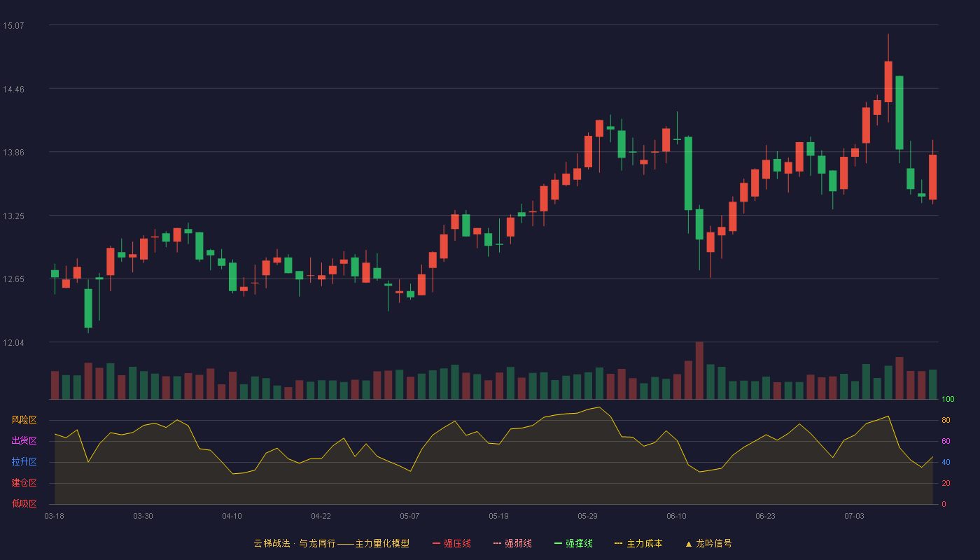Click the 40 indicator scale label

click(x=946, y=463)
